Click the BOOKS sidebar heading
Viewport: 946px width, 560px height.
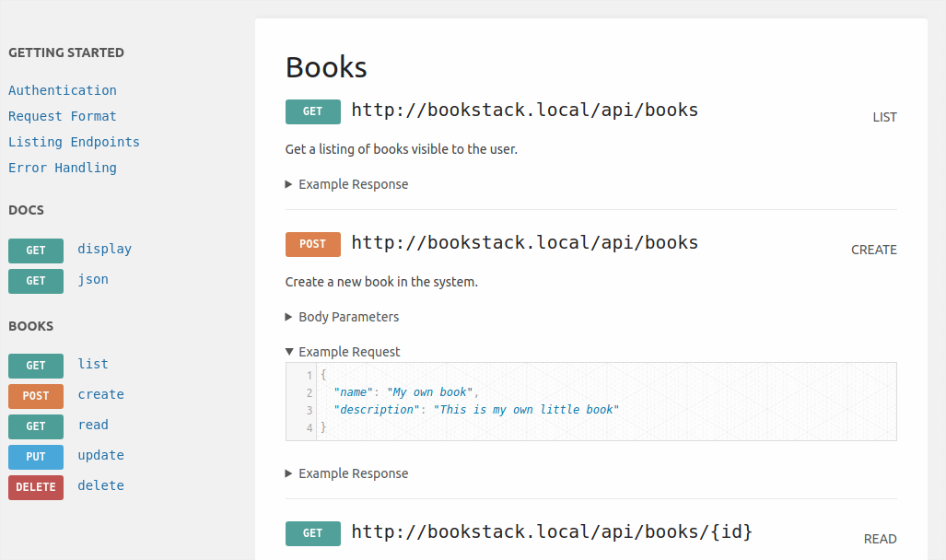[30, 326]
